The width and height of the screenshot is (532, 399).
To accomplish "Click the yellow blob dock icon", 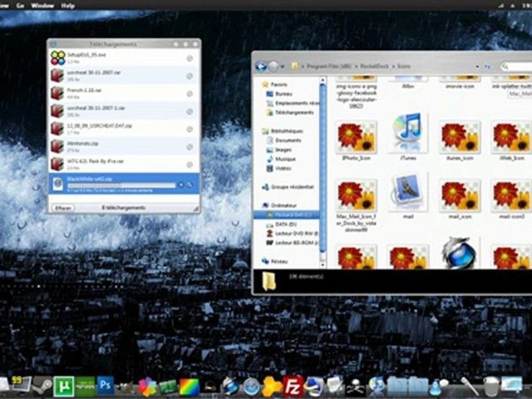I will click(272, 386).
